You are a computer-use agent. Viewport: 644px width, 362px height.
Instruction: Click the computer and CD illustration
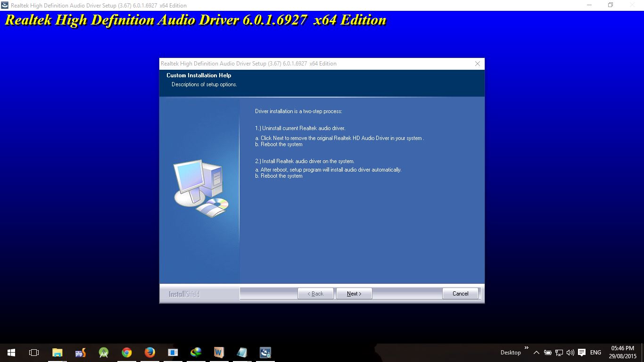200,188
